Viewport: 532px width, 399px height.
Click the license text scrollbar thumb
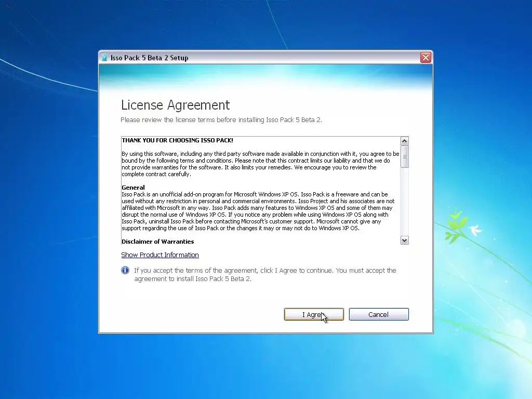(404, 156)
